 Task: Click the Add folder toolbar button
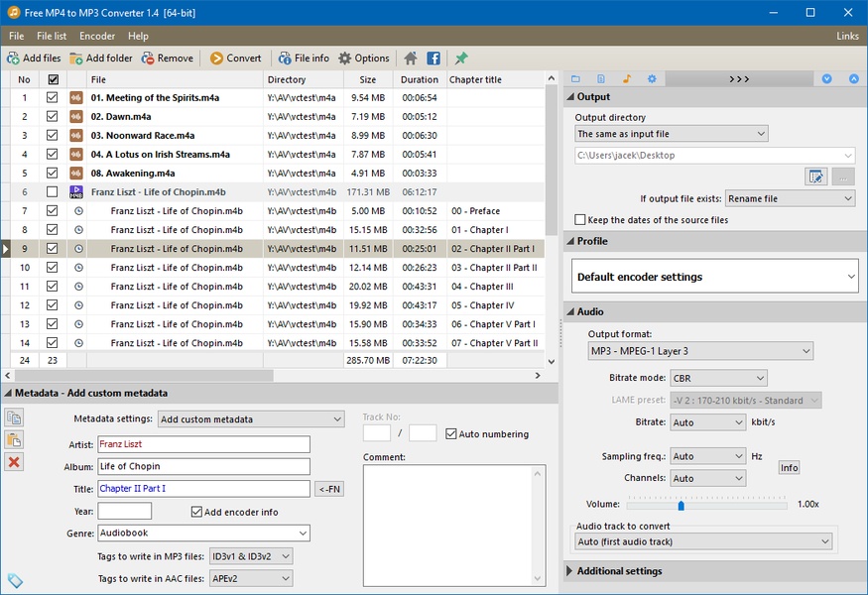(101, 59)
